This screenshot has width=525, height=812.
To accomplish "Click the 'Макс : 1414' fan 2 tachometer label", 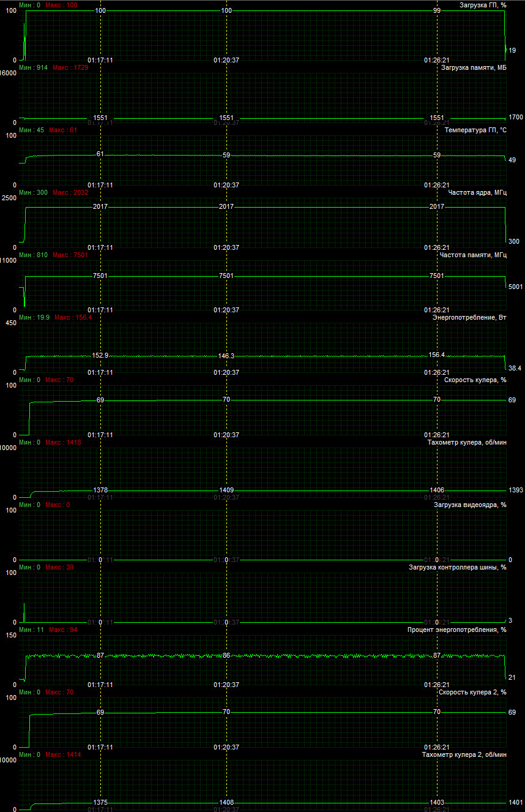I will pos(63,754).
